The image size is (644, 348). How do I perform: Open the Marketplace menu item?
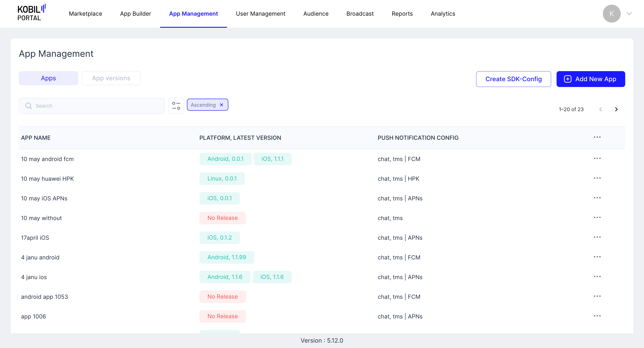coord(85,14)
